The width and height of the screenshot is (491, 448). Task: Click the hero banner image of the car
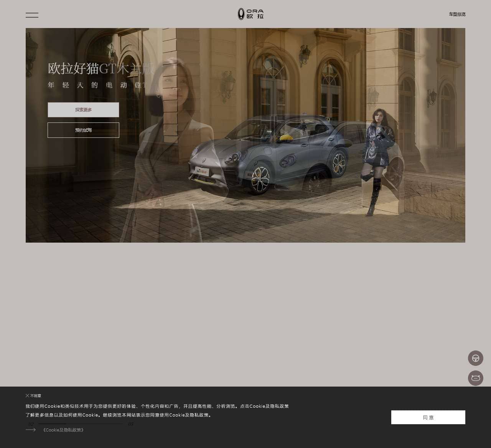[245, 135]
